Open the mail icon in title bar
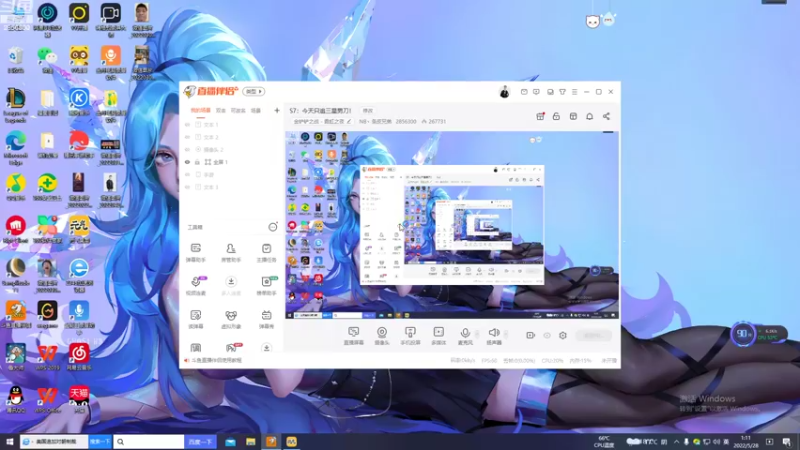This screenshot has height=450, width=800. [x=524, y=92]
